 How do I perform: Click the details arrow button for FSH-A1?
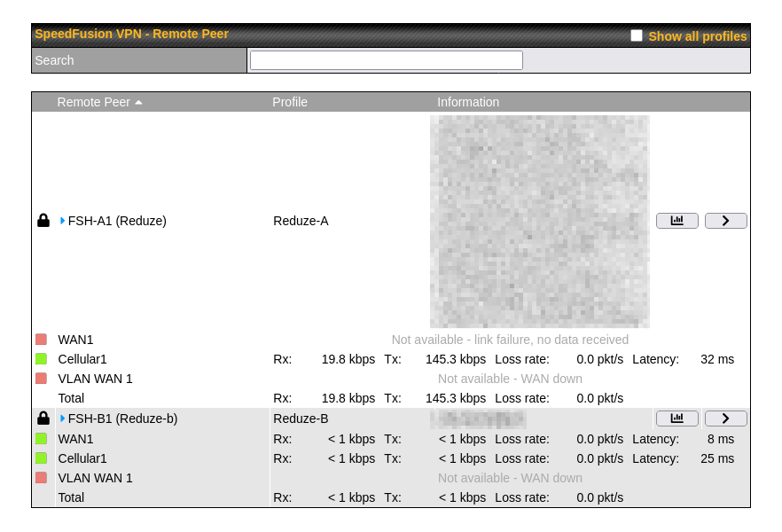click(x=725, y=221)
